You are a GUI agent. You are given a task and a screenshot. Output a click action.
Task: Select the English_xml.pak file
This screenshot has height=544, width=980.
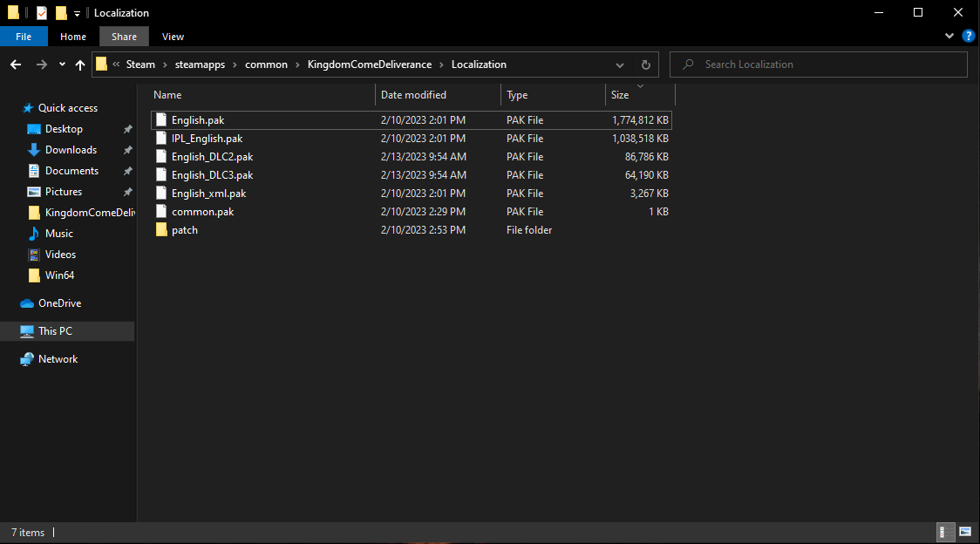[x=208, y=194]
